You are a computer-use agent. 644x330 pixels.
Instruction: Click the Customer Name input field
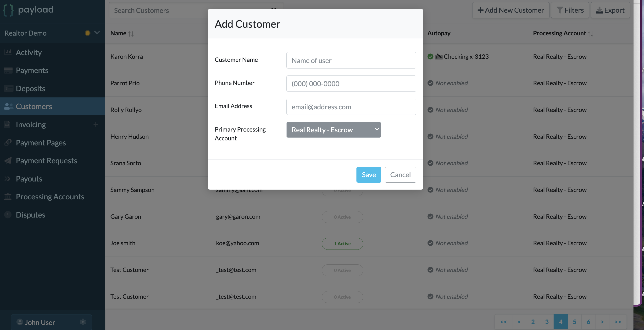351,60
